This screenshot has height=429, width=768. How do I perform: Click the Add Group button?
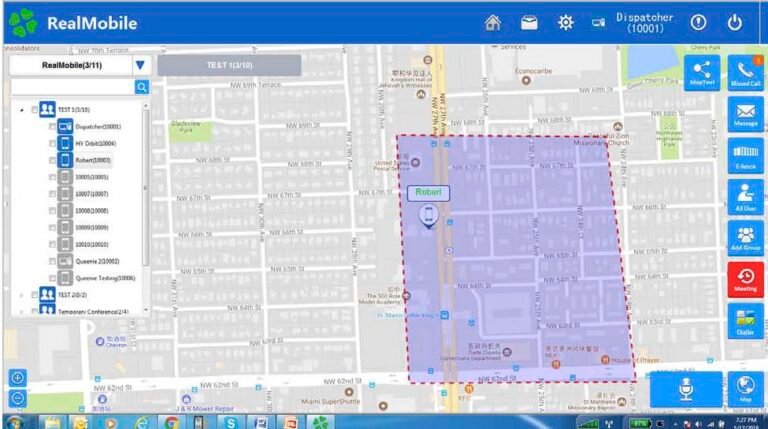(x=745, y=238)
